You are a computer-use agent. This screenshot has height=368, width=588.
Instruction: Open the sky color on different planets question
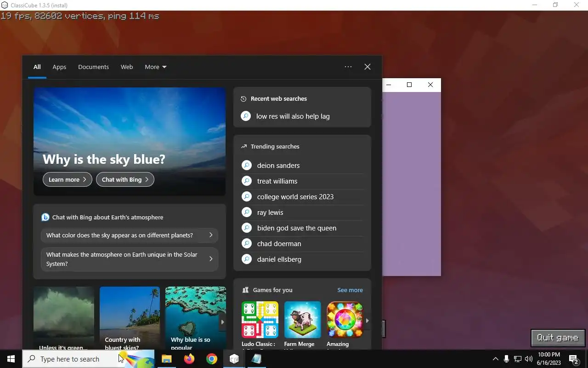(x=130, y=235)
